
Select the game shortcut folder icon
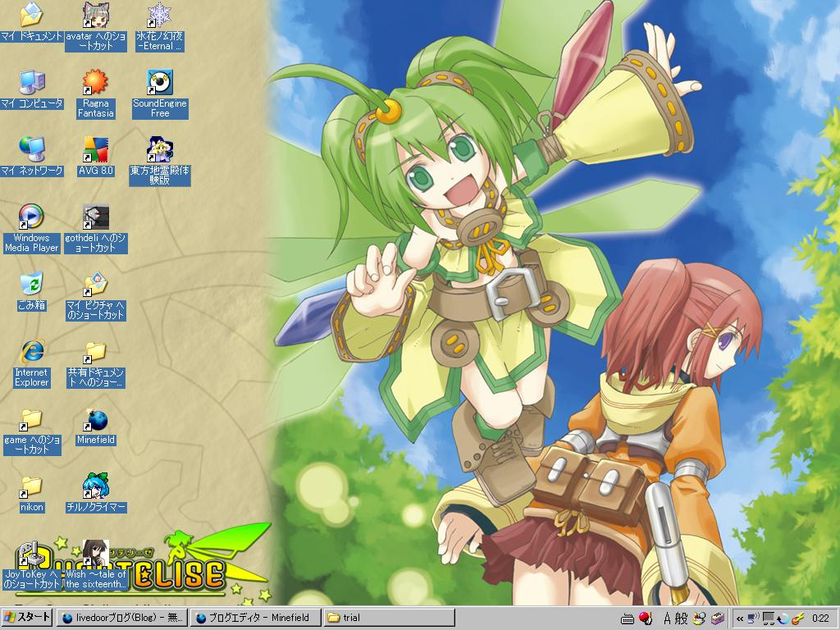(x=32, y=419)
